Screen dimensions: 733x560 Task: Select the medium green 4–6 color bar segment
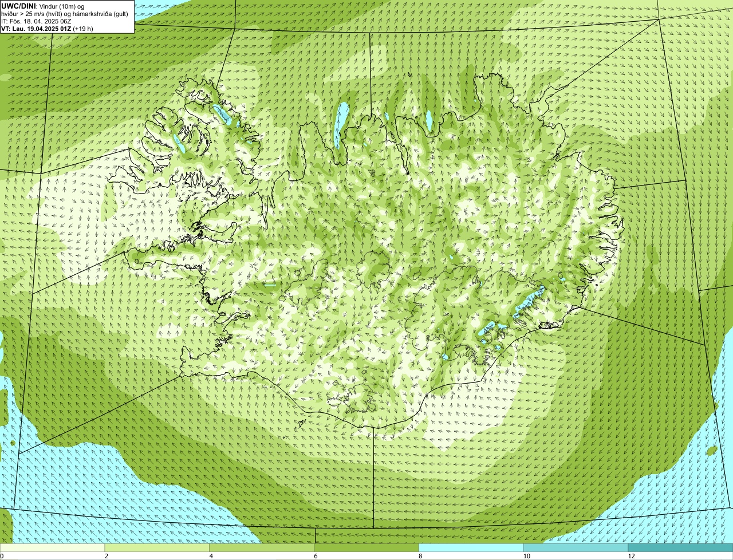[262, 547]
